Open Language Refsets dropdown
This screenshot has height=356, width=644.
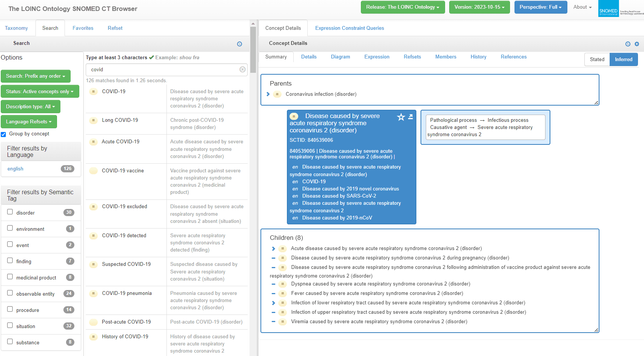pos(29,121)
